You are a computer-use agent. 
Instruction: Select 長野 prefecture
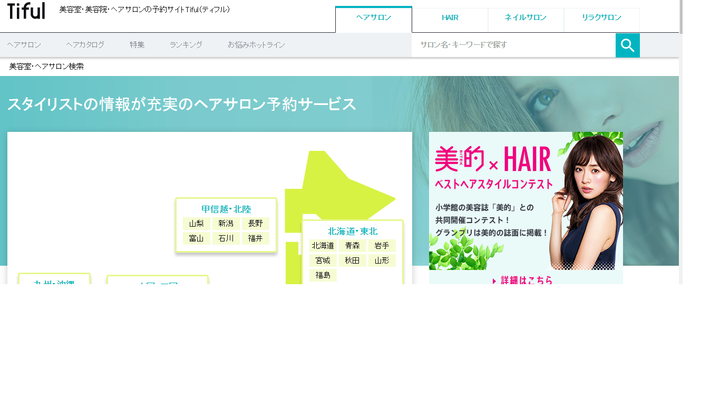click(x=255, y=224)
